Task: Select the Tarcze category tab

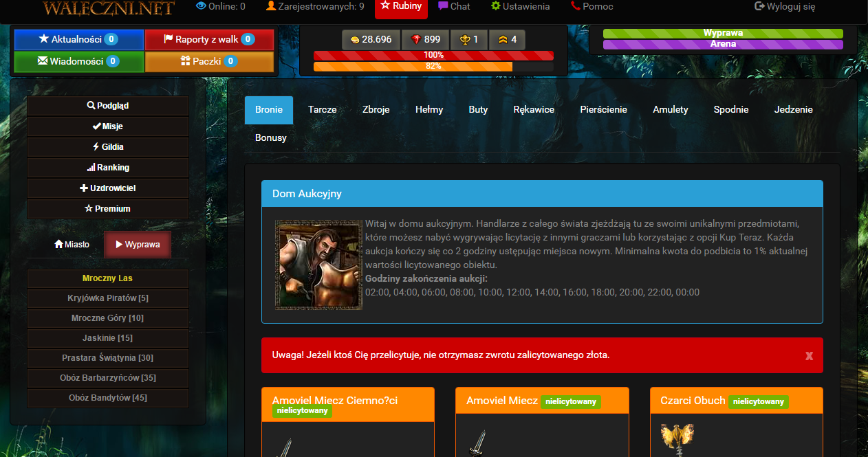Action: 323,110
